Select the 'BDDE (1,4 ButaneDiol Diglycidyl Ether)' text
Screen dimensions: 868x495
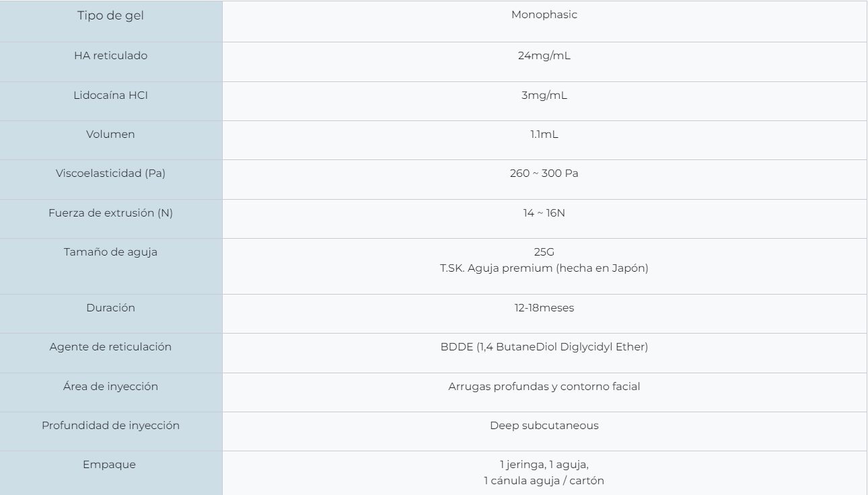pos(544,347)
